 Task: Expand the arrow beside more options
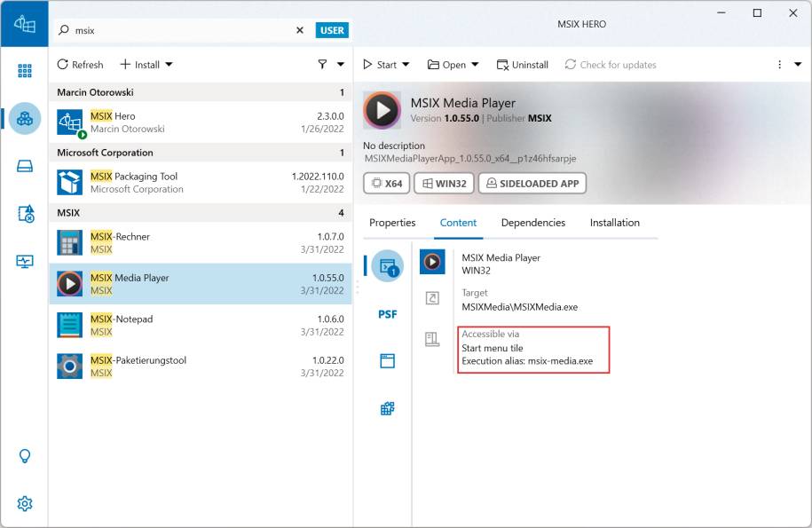(x=798, y=65)
